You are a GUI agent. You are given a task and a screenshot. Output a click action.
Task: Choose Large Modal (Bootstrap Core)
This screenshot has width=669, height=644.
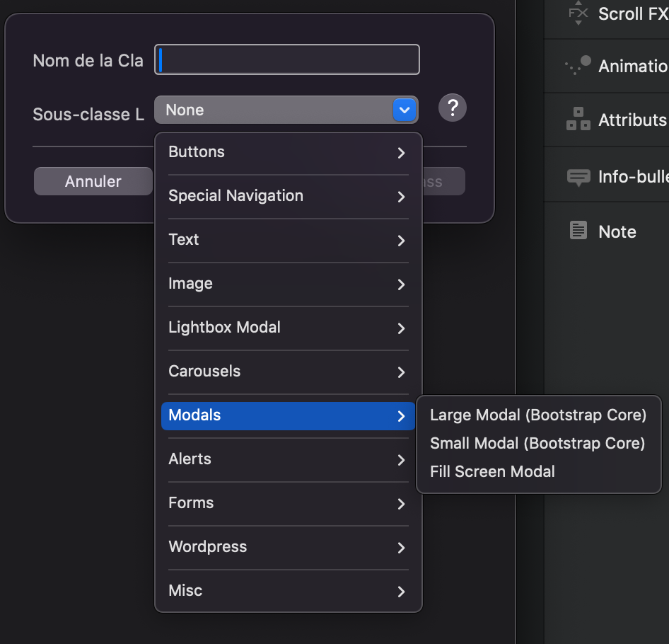537,415
